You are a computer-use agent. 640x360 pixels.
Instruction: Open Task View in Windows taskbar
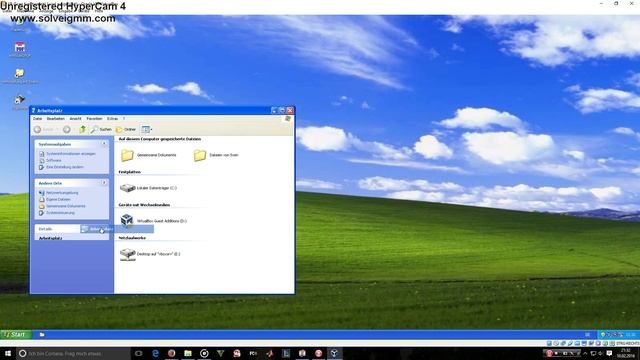139,353
